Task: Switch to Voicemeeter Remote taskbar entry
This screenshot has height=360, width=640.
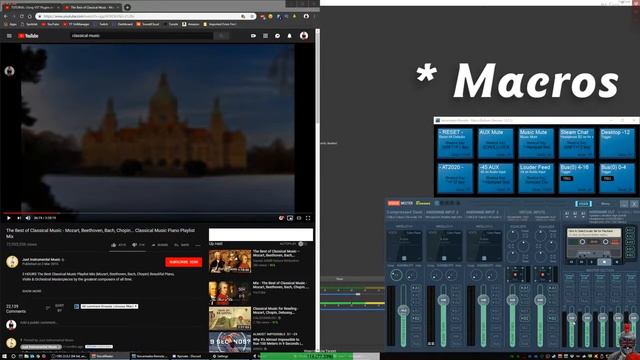Action: [149, 356]
